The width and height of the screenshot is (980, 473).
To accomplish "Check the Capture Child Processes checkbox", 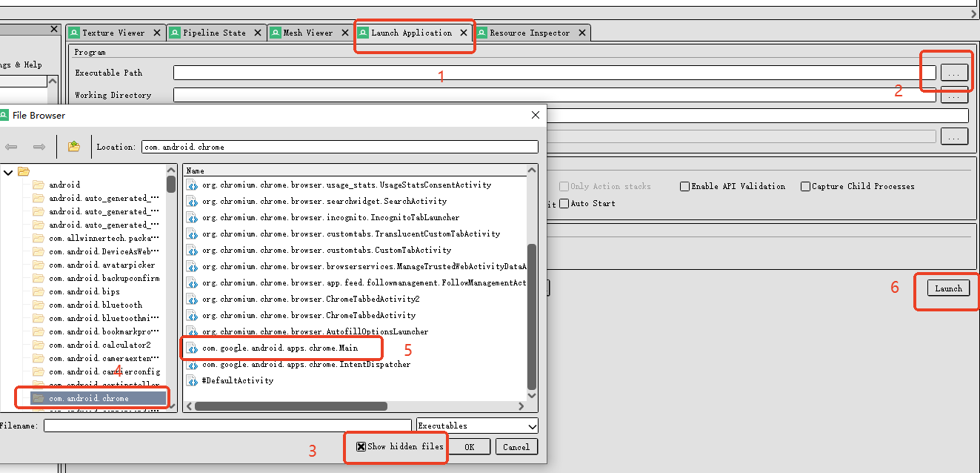I will [805, 186].
